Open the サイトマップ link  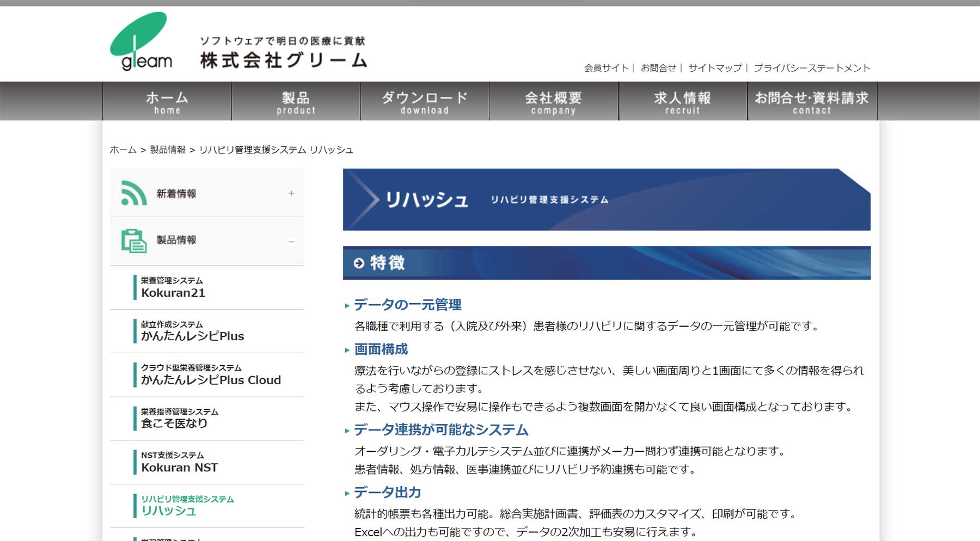tap(715, 68)
